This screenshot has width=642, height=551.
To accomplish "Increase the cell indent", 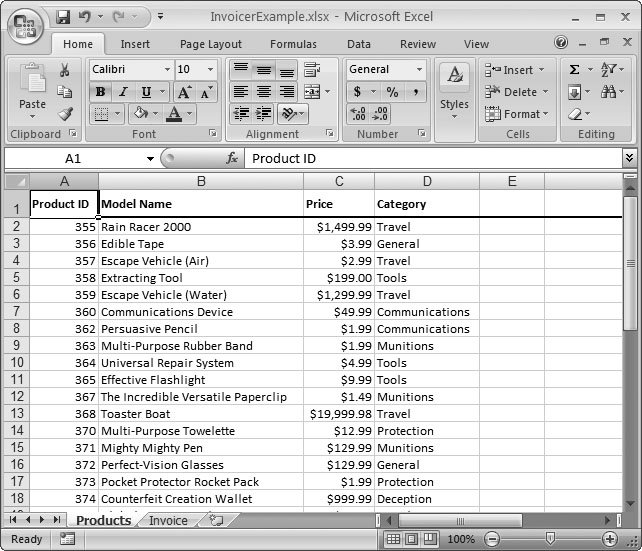I will (263, 113).
